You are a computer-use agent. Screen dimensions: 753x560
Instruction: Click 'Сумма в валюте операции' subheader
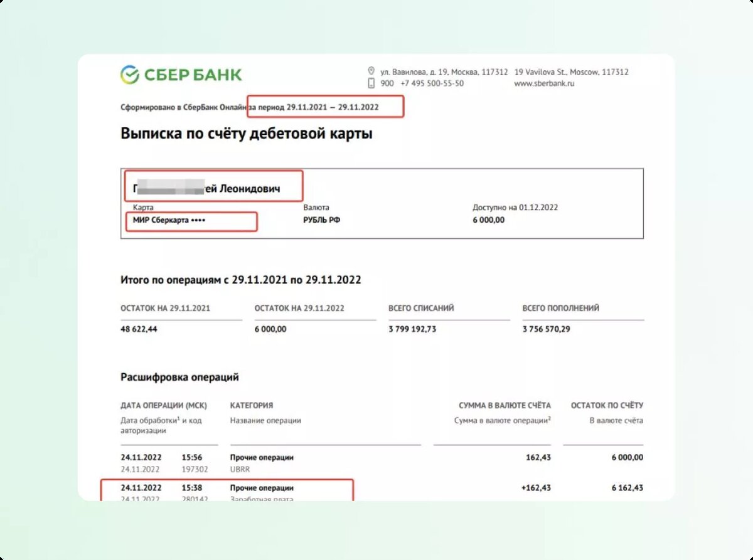click(503, 420)
